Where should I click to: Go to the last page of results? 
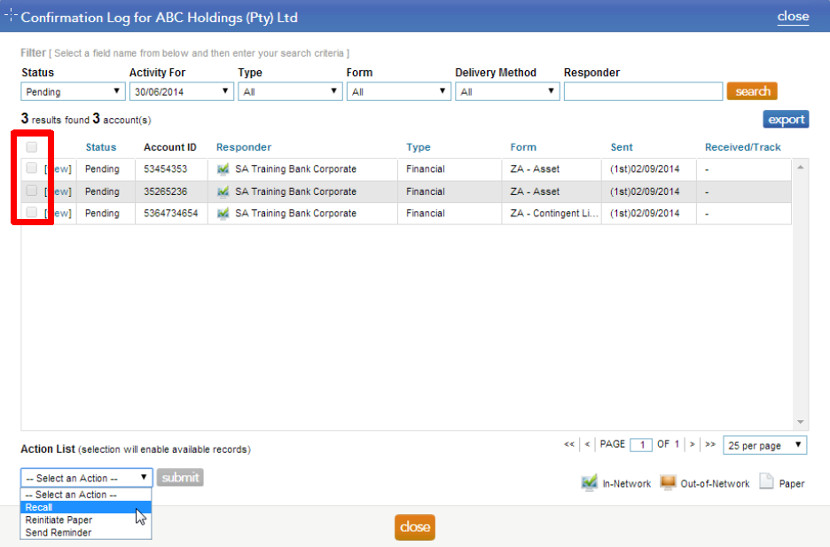tap(710, 444)
